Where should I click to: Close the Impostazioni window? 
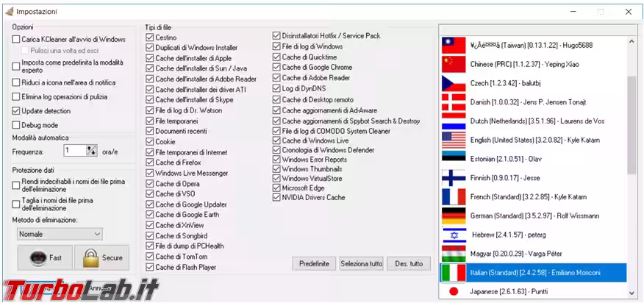[x=629, y=12]
